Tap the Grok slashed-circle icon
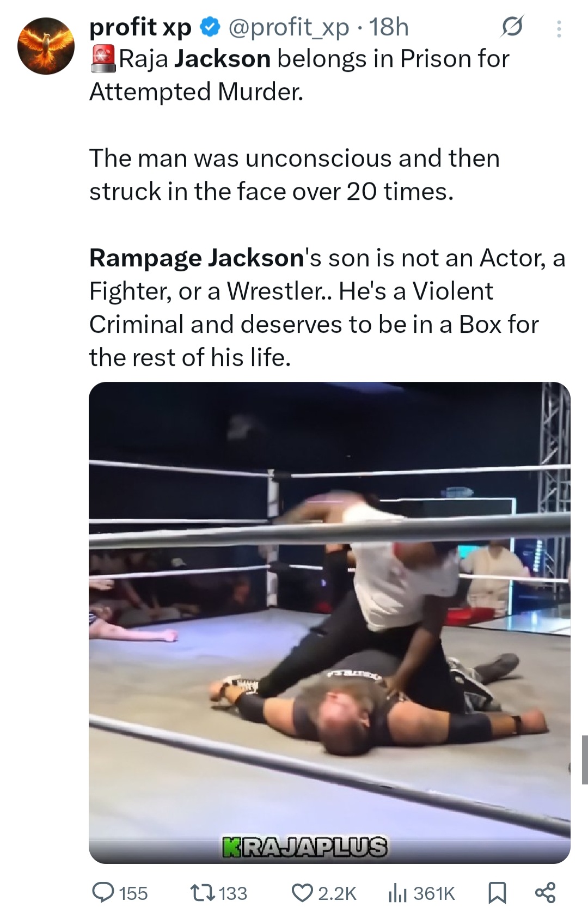 pyautogui.click(x=512, y=27)
